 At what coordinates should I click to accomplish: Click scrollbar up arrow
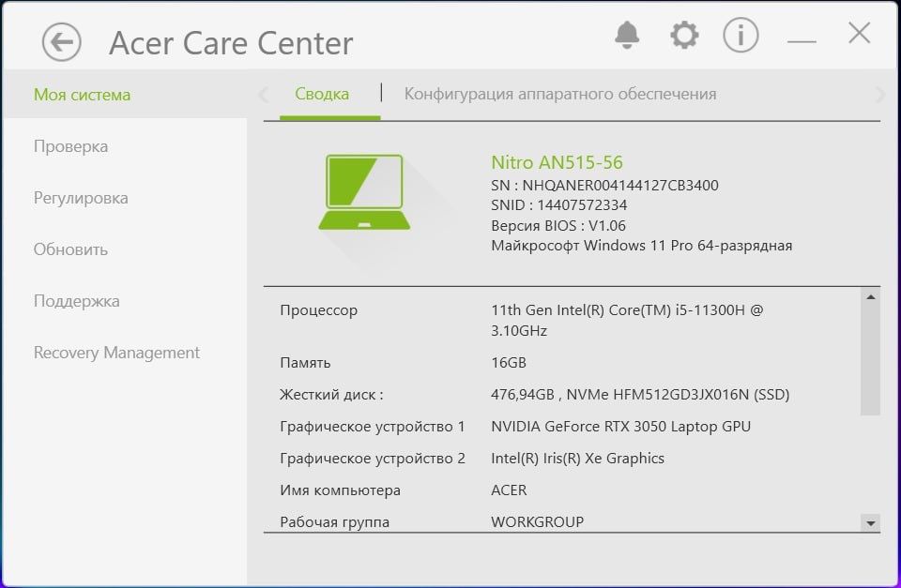coord(871,297)
